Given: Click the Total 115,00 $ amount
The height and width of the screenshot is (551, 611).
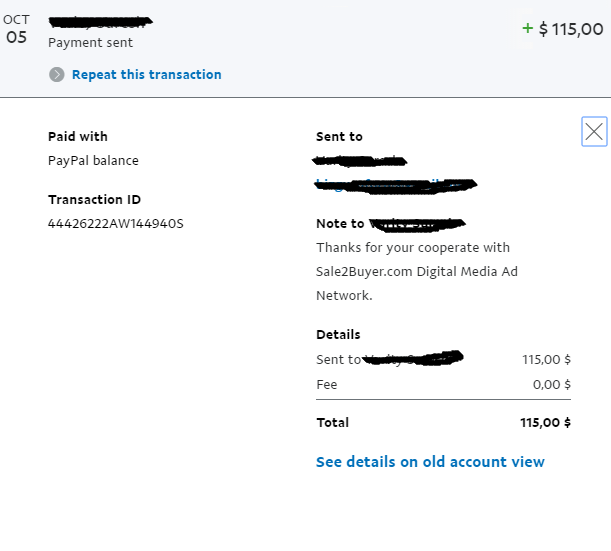Looking at the screenshot, I should coord(545,422).
